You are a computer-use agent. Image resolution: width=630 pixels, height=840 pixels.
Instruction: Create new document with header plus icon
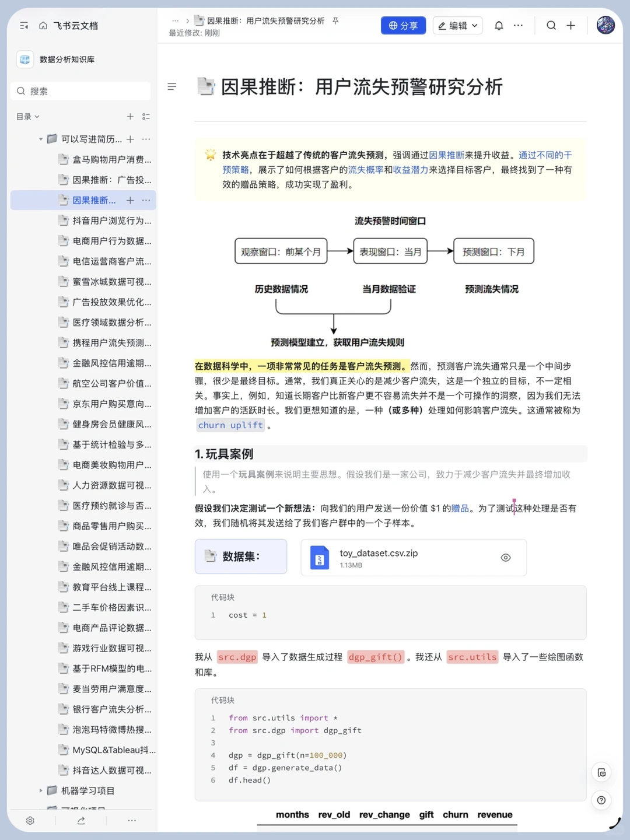tap(570, 26)
